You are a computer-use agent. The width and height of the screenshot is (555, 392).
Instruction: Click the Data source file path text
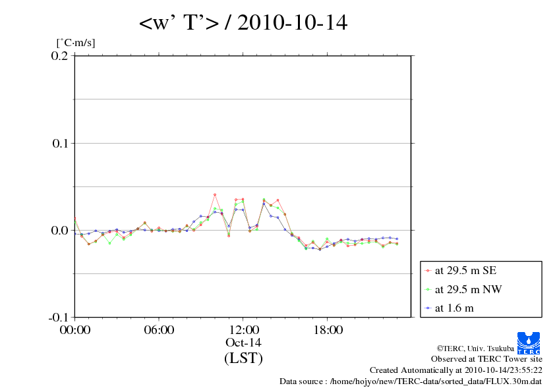(x=411, y=381)
